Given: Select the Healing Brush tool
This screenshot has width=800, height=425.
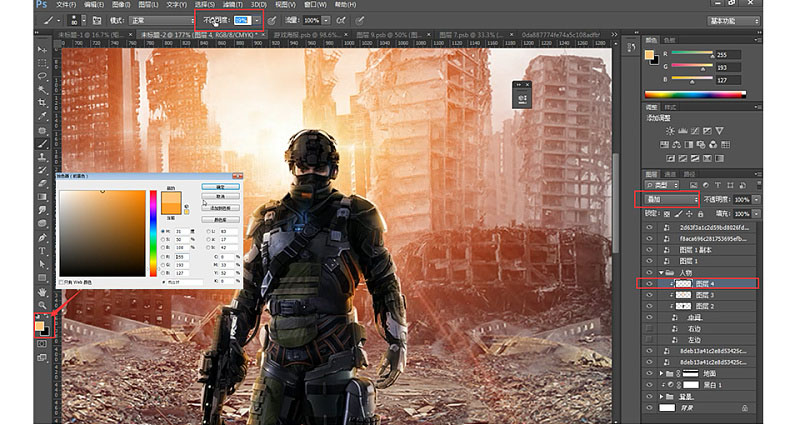Looking at the screenshot, I should (x=42, y=131).
